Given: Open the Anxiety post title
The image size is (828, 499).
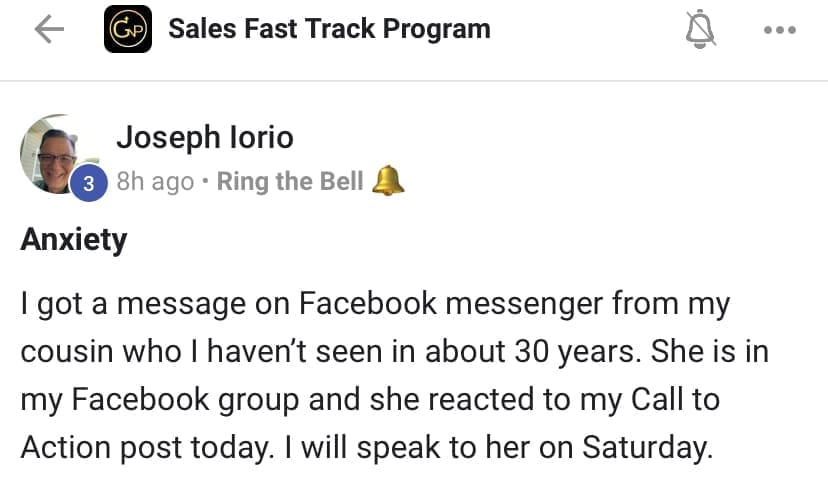Looking at the screenshot, I should (74, 241).
